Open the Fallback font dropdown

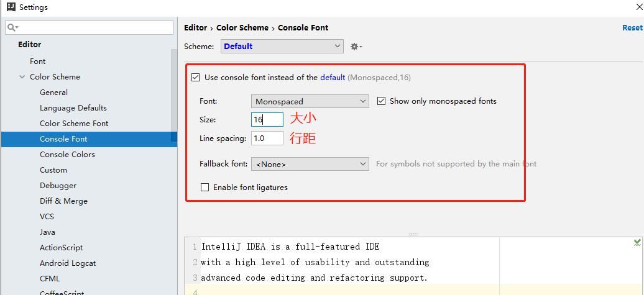pyautogui.click(x=310, y=164)
